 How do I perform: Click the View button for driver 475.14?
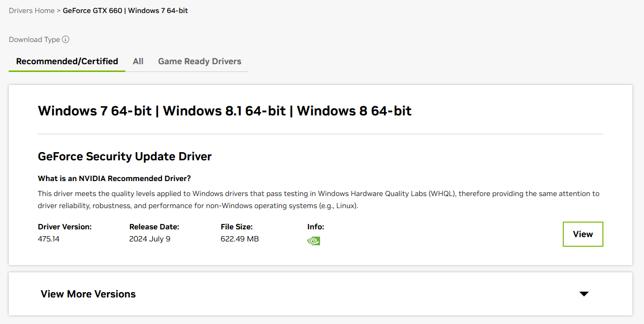tap(583, 234)
